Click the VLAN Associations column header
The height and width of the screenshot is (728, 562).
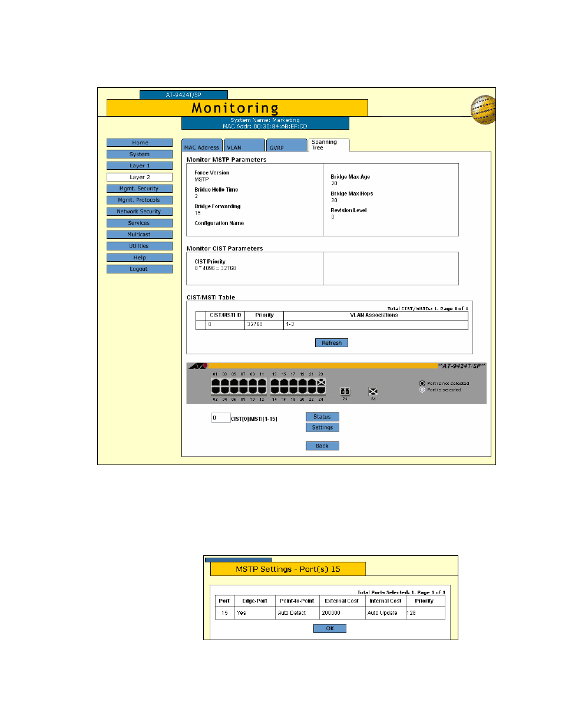click(x=374, y=315)
